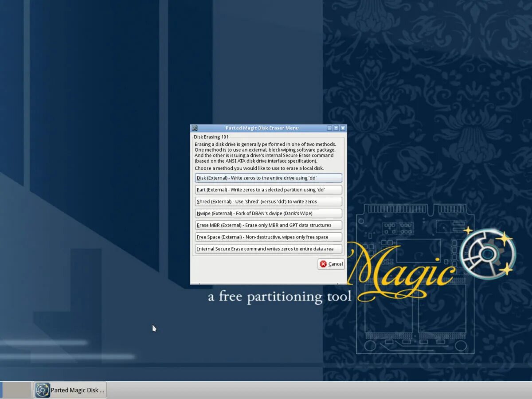The height and width of the screenshot is (399, 532).
Task: Click the empty taskbar launcher area
Action: (x=17, y=390)
